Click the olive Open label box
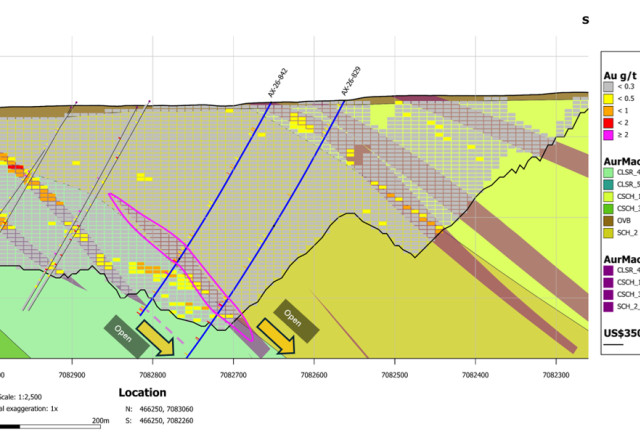Screen dimensions: 640x440 (x=296, y=320)
